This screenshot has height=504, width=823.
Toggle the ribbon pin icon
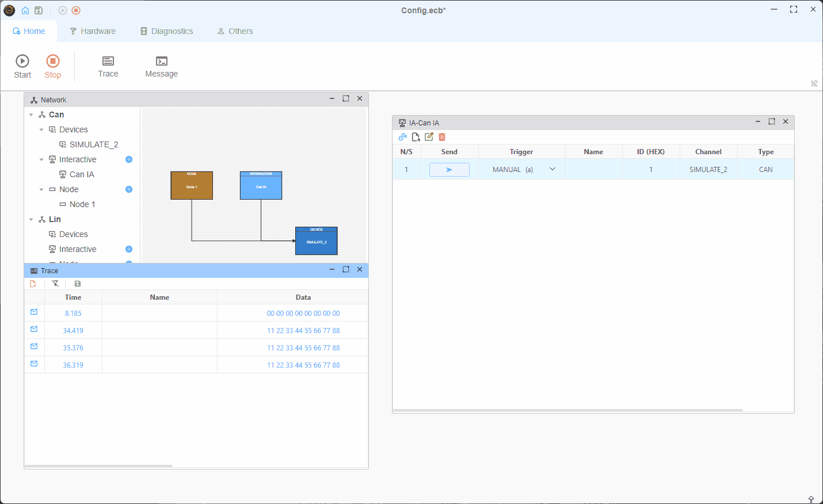[814, 83]
